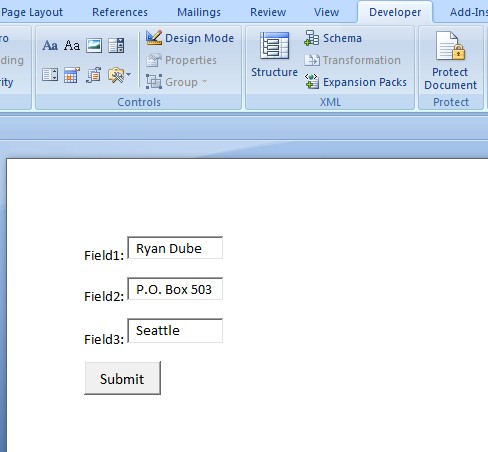Click the Transformation button
Image resolution: width=488 pixels, height=452 pixels.
pyautogui.click(x=352, y=60)
